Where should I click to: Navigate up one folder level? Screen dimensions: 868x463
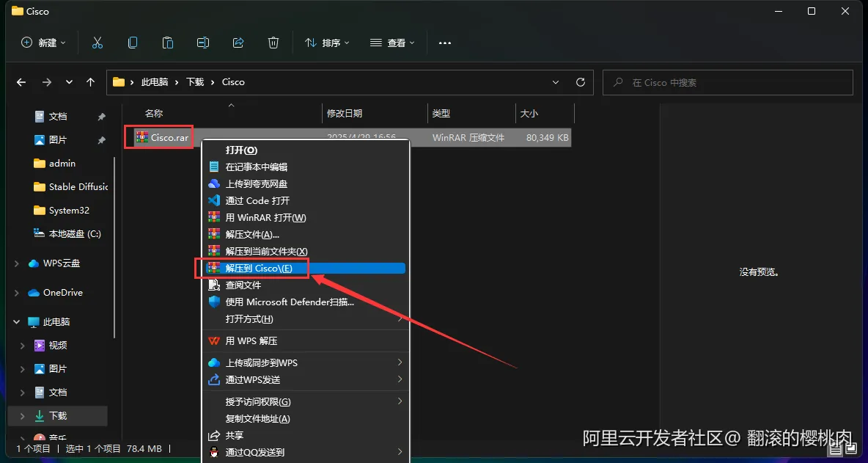click(91, 82)
